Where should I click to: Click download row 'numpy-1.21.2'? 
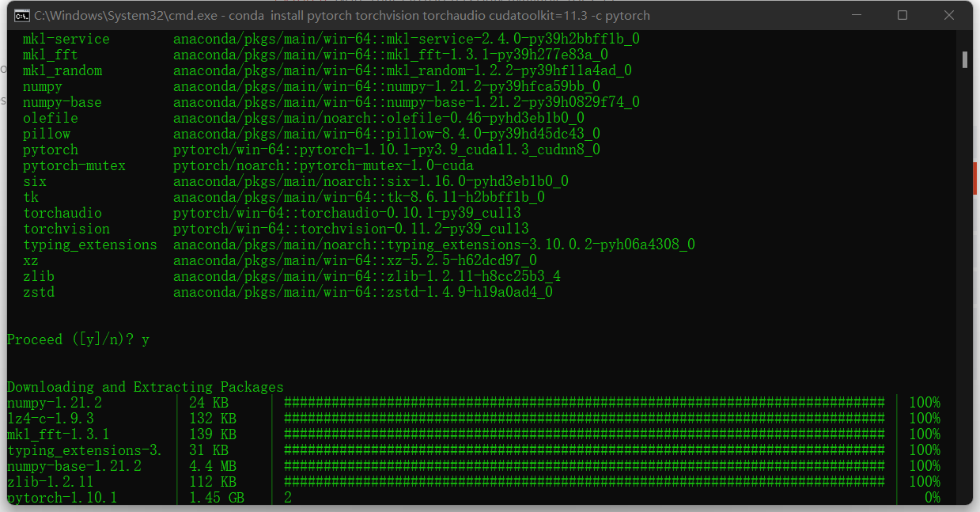[474, 403]
